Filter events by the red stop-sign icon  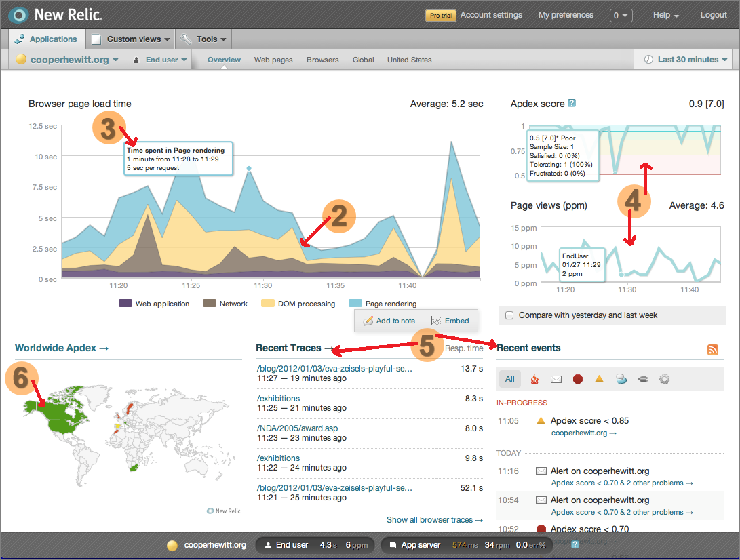pyautogui.click(x=578, y=379)
